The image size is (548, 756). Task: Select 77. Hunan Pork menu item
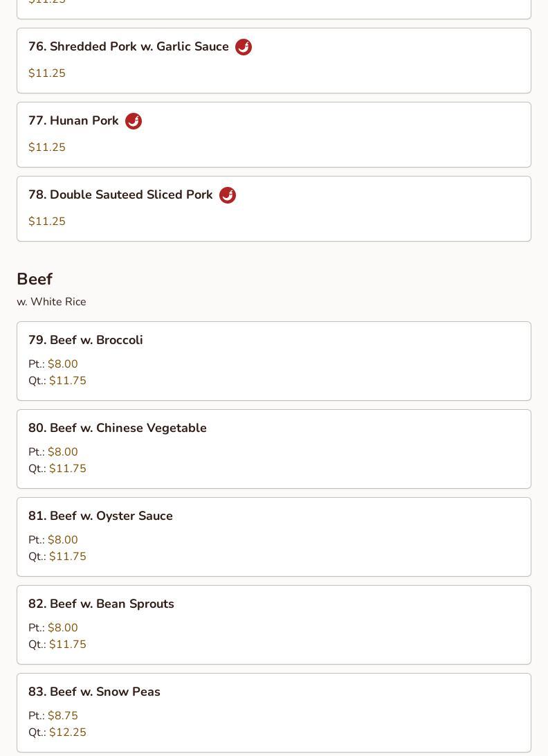pos(73,121)
